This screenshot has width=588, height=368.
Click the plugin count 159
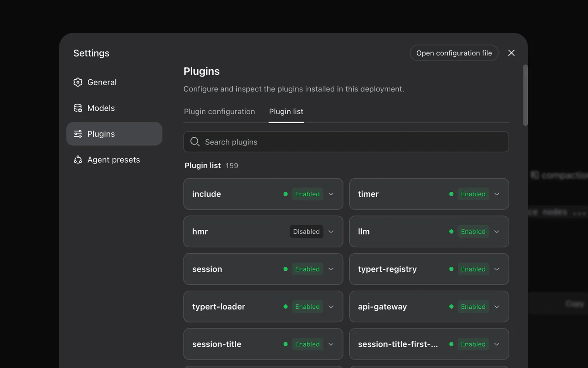tap(232, 166)
